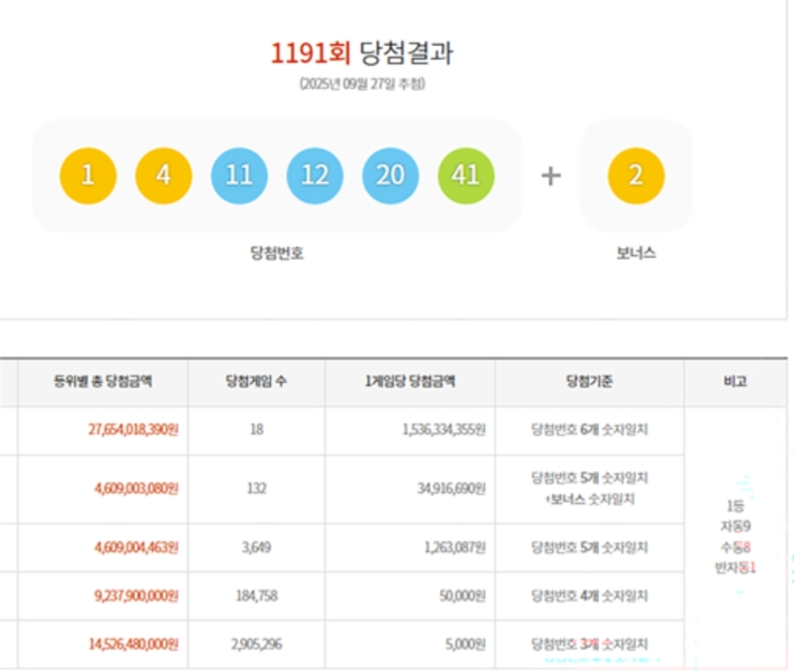Select the 1게임당 당첨금액 column header
The image size is (794, 672).
pyautogui.click(x=409, y=382)
